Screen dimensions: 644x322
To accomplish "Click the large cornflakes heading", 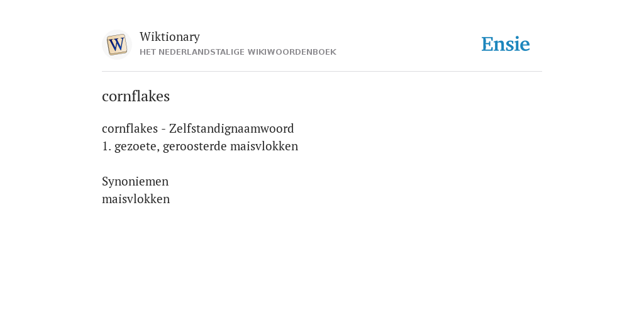I will pyautogui.click(x=136, y=96).
